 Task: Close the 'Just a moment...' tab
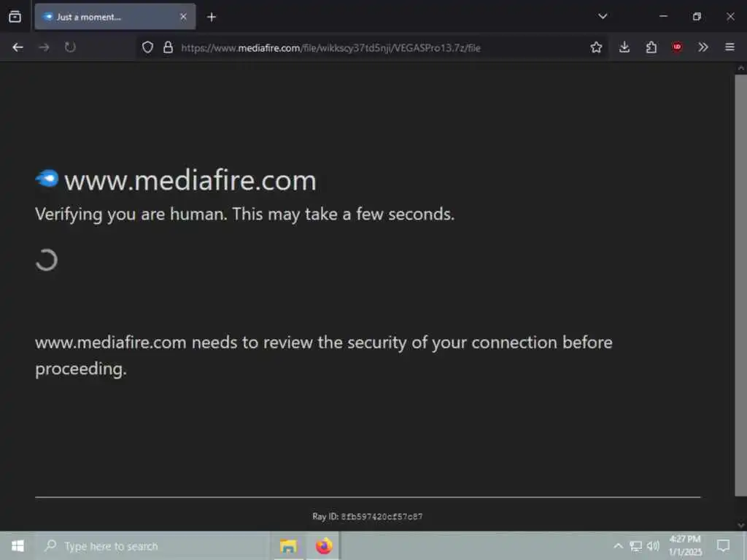[x=183, y=17]
